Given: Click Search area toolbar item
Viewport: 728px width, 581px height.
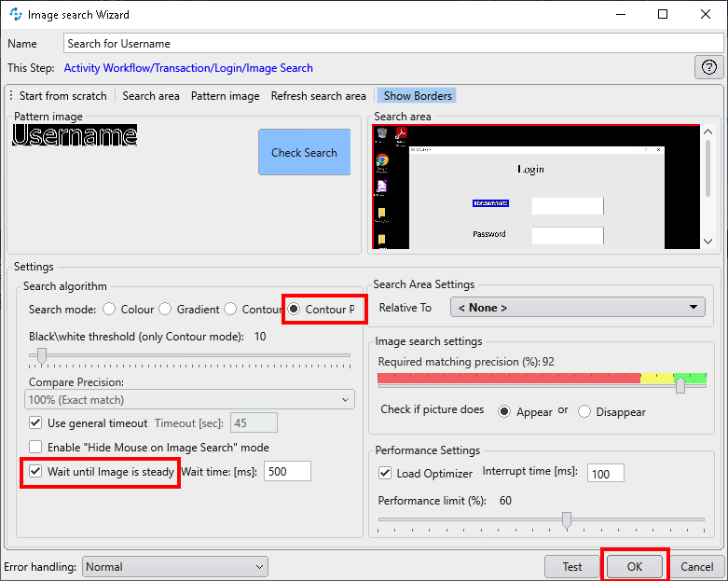Looking at the screenshot, I should [151, 96].
